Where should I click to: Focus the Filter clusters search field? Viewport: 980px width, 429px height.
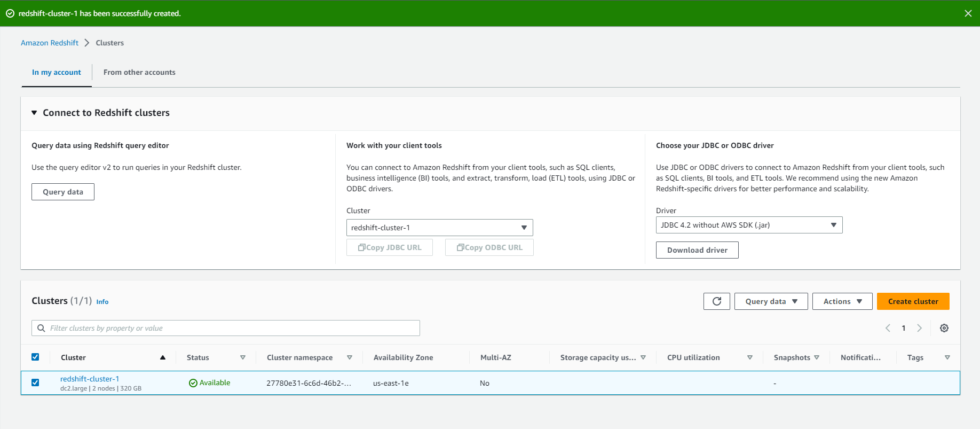226,328
